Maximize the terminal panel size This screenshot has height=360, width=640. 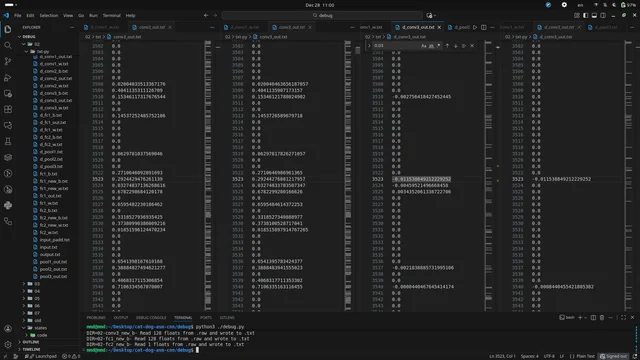624,317
